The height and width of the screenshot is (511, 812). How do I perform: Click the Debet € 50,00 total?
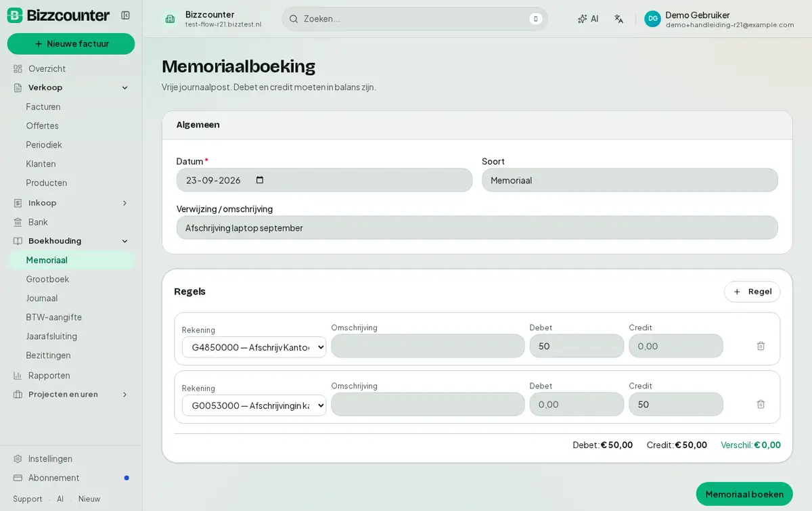(602, 445)
